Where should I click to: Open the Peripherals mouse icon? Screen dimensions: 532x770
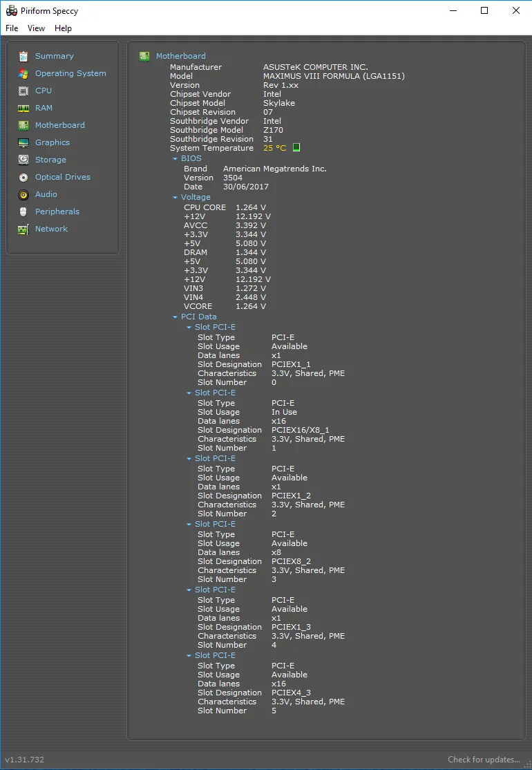(23, 212)
